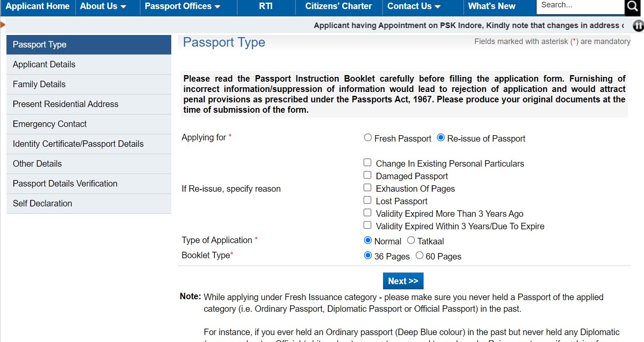
Task: Click the orange ticker arrow icon
Action: point(3,25)
